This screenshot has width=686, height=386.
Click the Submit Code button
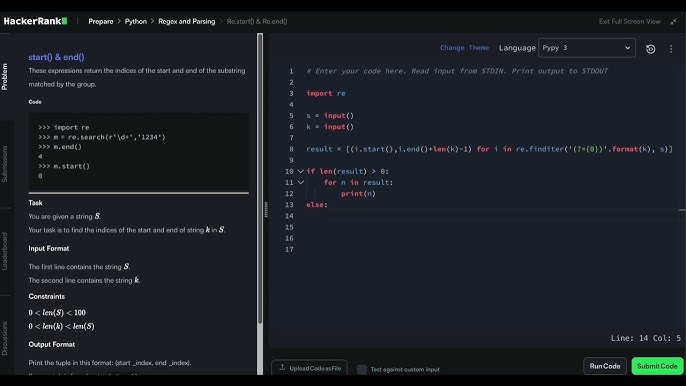coord(657,366)
